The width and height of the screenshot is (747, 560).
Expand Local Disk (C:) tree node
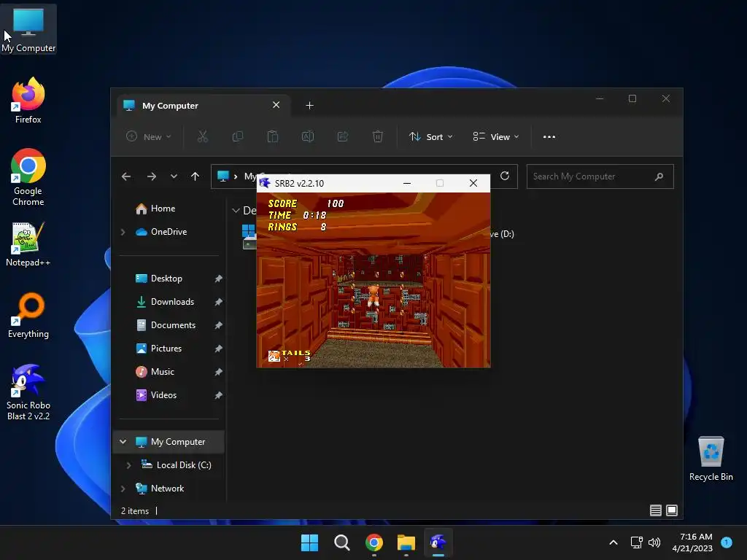click(x=128, y=465)
